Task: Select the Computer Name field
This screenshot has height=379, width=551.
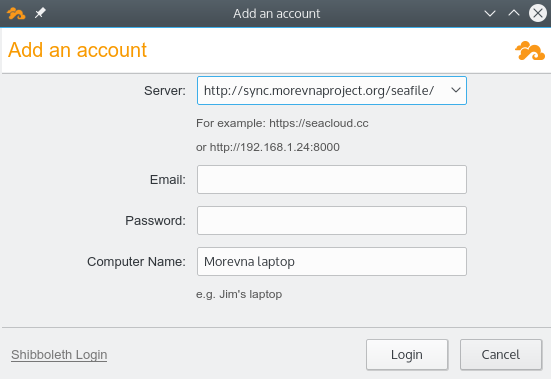Action: tap(332, 261)
